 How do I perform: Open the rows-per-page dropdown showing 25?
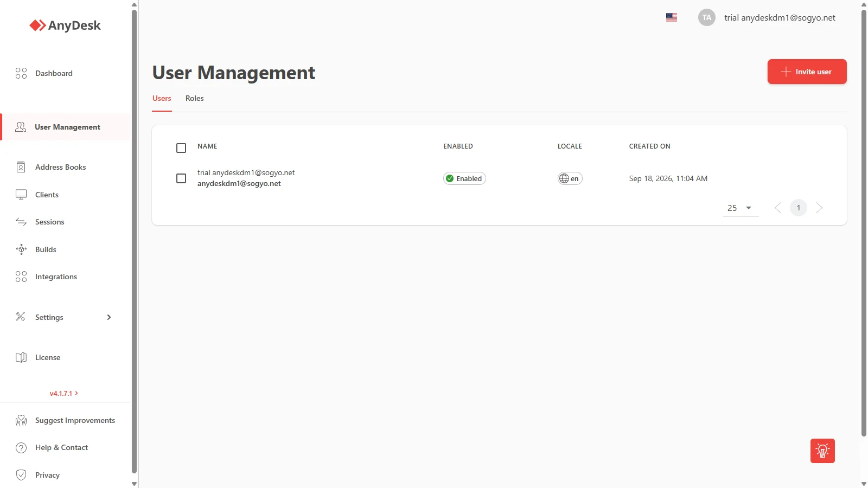click(741, 208)
